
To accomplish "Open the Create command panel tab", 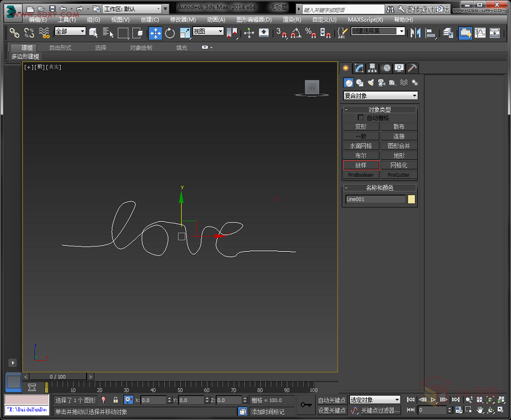I will point(346,68).
